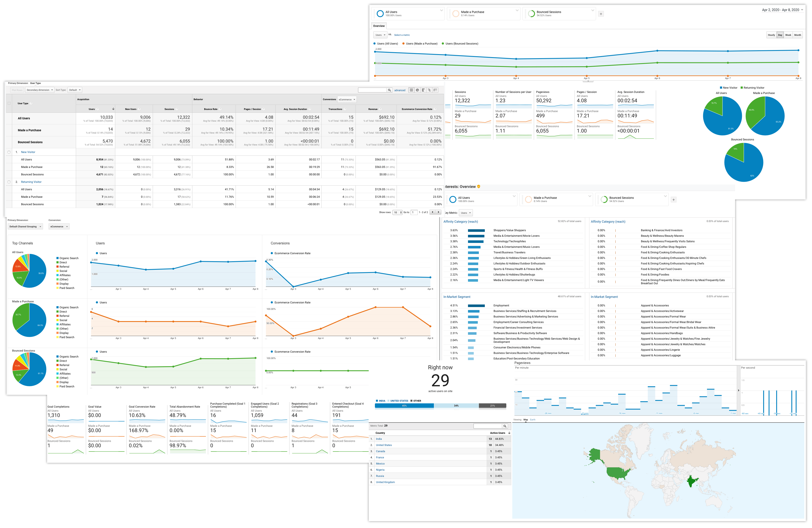
Task: Click the table search magnifier button
Action: pos(389,90)
